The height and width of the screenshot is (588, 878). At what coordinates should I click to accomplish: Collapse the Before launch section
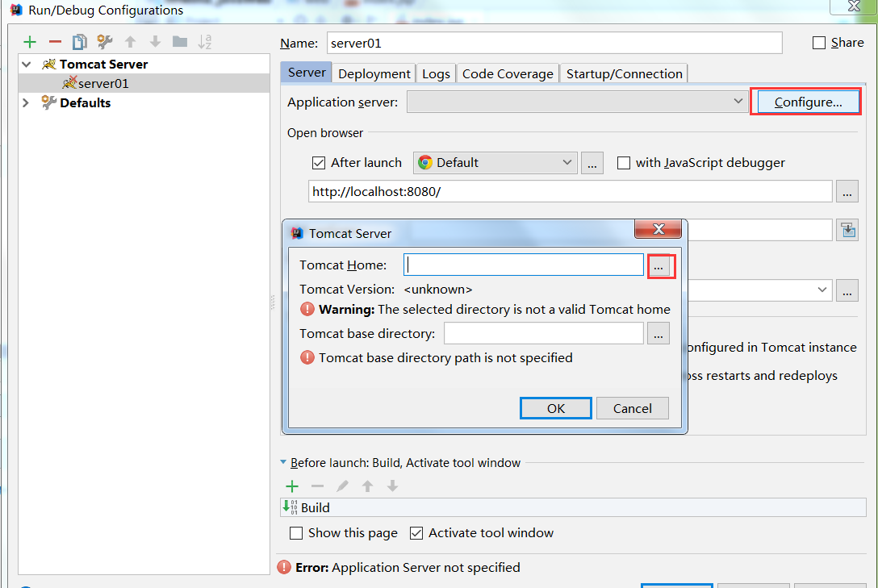(x=283, y=462)
